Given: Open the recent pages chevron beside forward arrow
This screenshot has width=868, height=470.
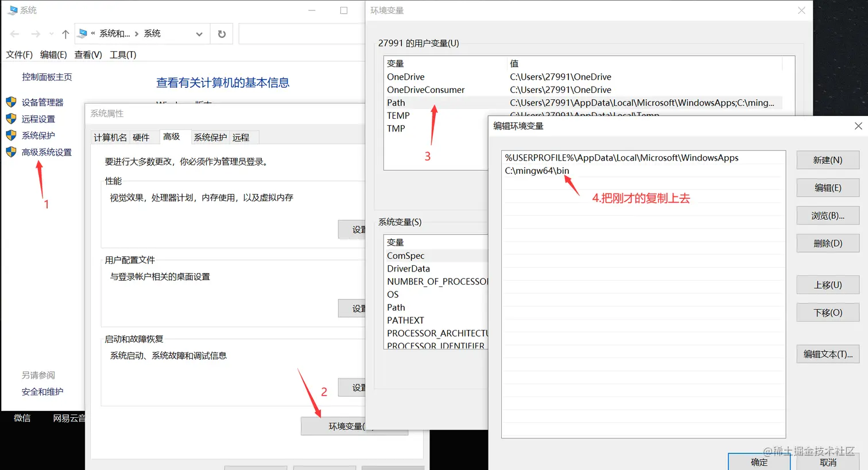Looking at the screenshot, I should (x=51, y=33).
